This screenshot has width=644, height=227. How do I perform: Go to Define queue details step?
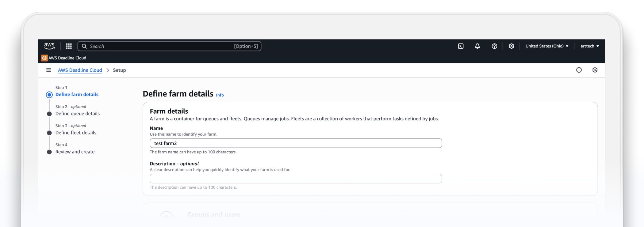click(77, 114)
